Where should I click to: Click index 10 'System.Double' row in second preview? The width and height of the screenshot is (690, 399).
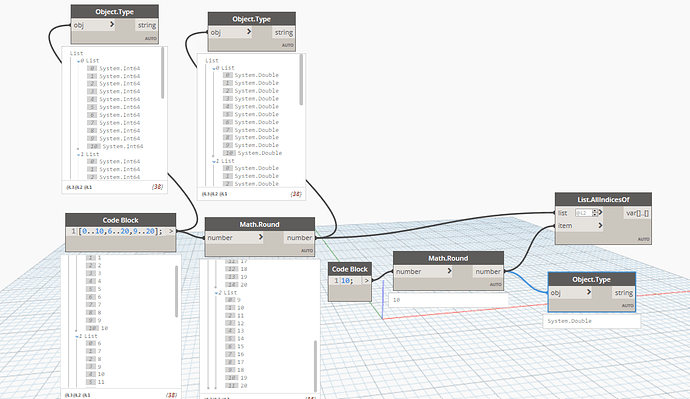click(253, 153)
